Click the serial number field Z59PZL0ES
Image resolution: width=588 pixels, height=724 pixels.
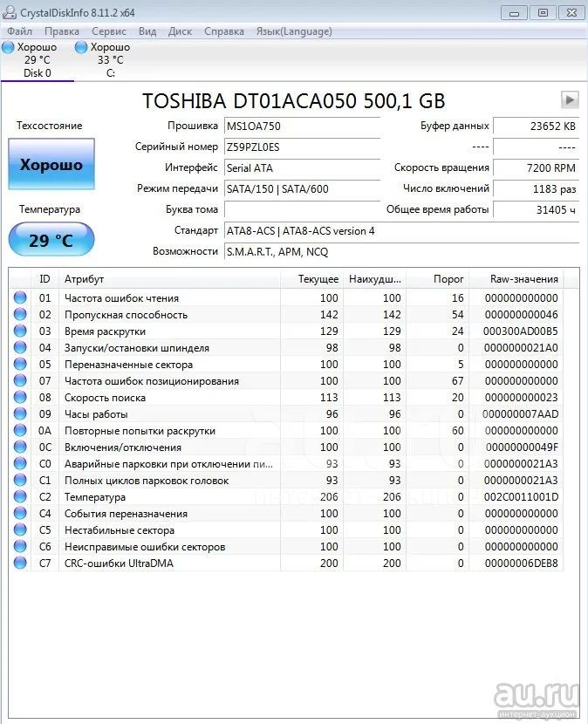pyautogui.click(x=302, y=147)
